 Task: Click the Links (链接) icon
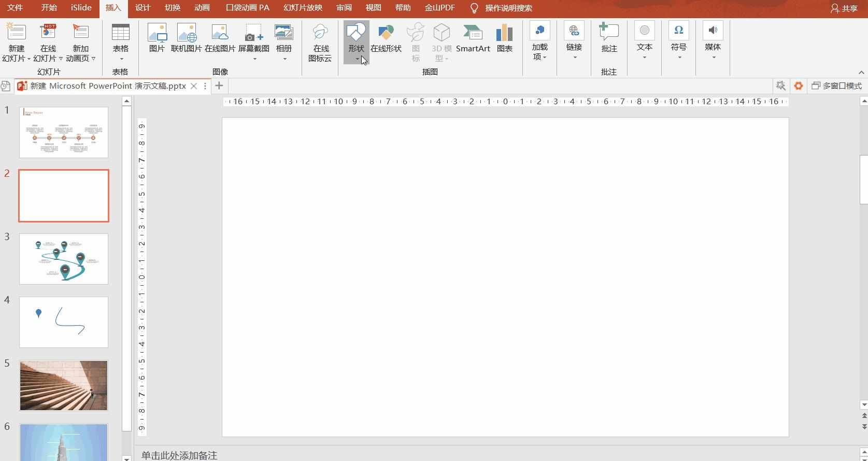pyautogui.click(x=574, y=31)
